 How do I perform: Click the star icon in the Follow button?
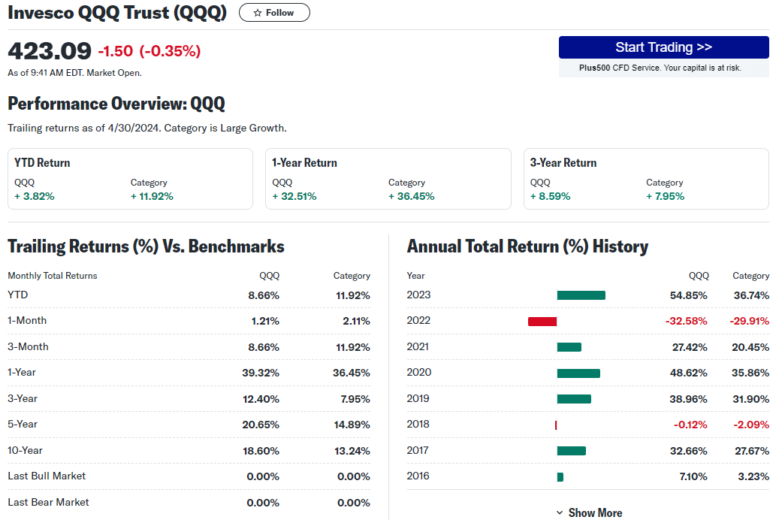point(258,13)
